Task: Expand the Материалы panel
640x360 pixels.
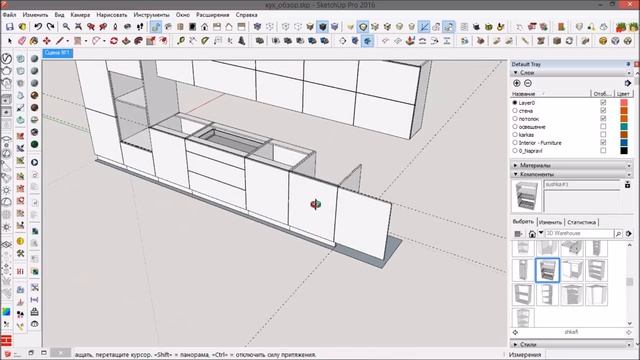Action: [x=516, y=165]
